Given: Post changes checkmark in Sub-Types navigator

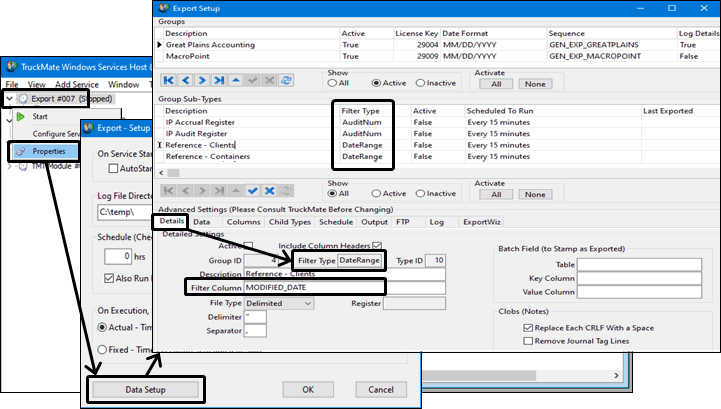Looking at the screenshot, I should click(x=252, y=191).
